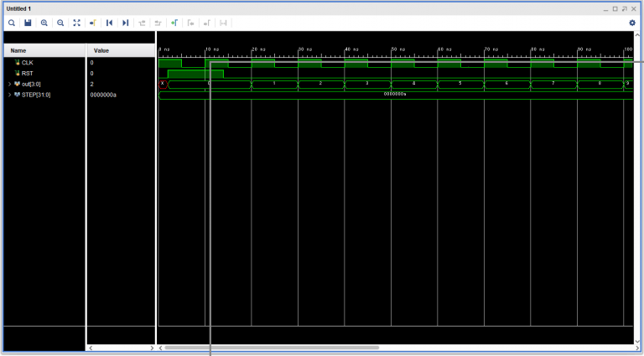Click the Go to Cursor icon

[92, 23]
